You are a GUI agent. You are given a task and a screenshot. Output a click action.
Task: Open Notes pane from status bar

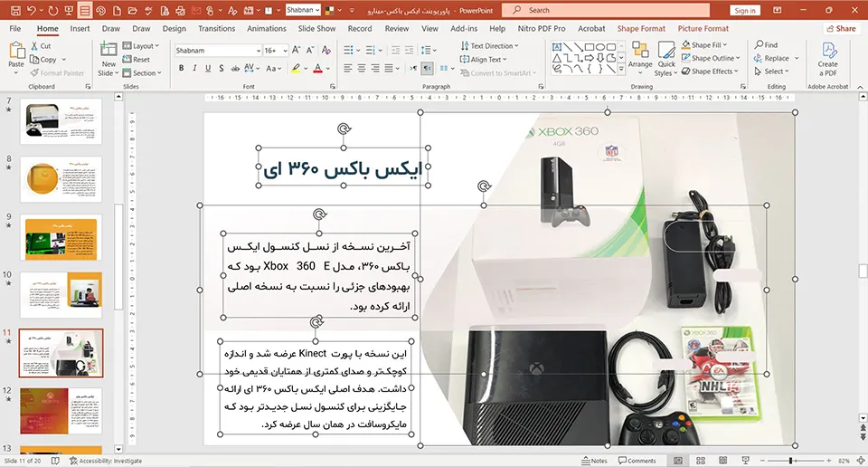[594, 461]
